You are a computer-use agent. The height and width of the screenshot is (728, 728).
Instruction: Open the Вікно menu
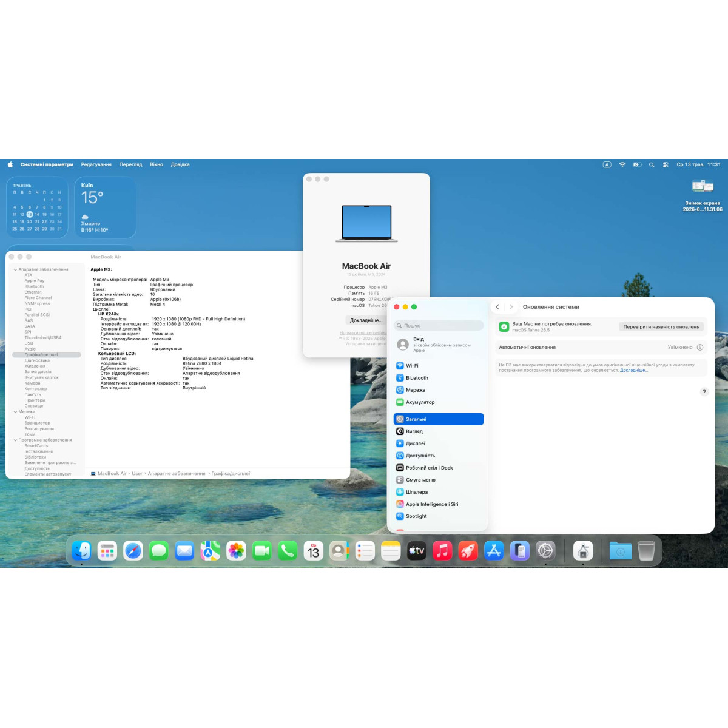coord(157,164)
